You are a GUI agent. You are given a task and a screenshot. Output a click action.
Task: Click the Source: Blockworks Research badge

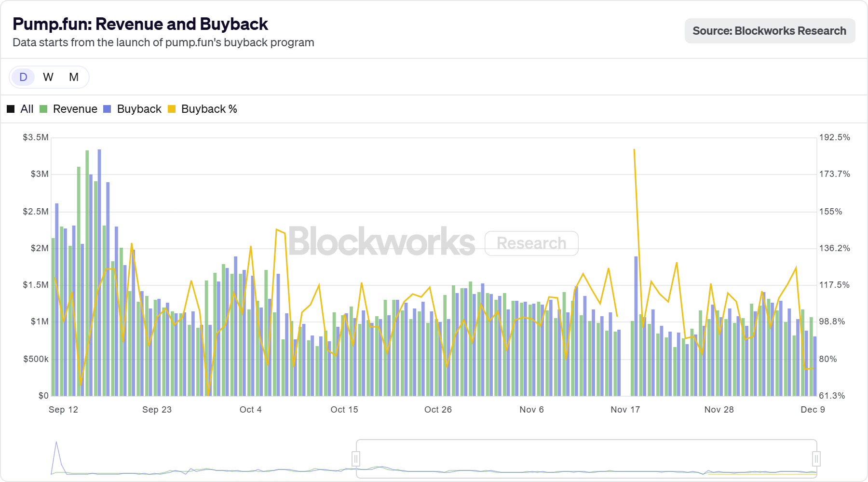click(x=769, y=30)
